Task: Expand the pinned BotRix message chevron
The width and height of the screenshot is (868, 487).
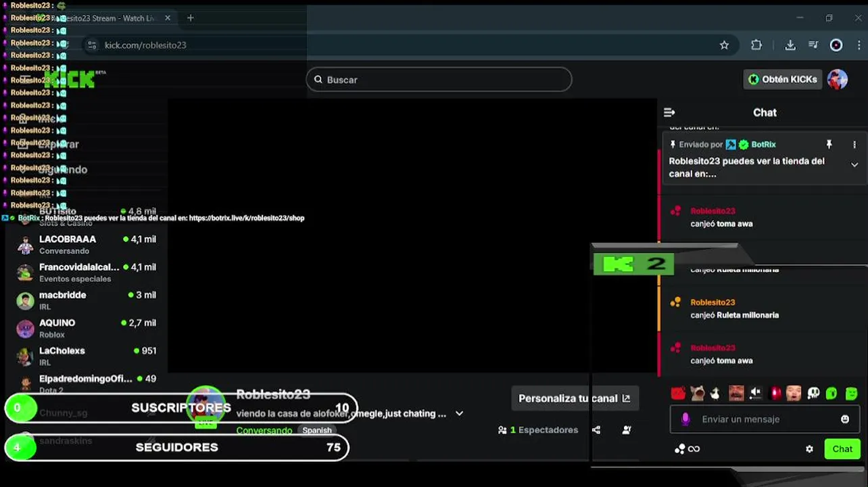Action: (x=854, y=165)
